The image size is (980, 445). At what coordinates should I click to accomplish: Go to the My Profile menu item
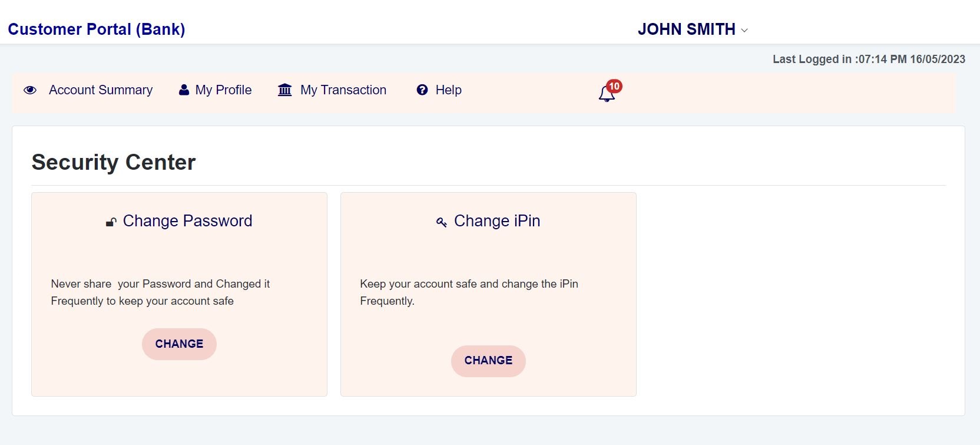[223, 90]
